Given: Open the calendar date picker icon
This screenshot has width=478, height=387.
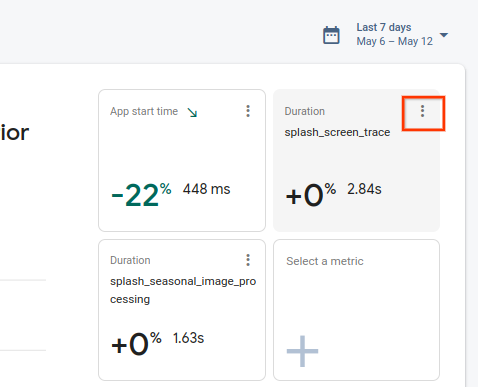Looking at the screenshot, I should (331, 35).
